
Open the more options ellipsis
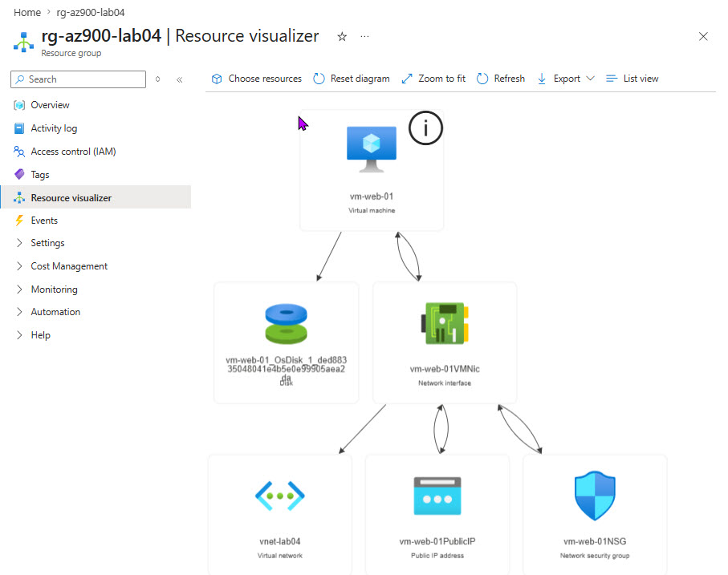coord(365,36)
